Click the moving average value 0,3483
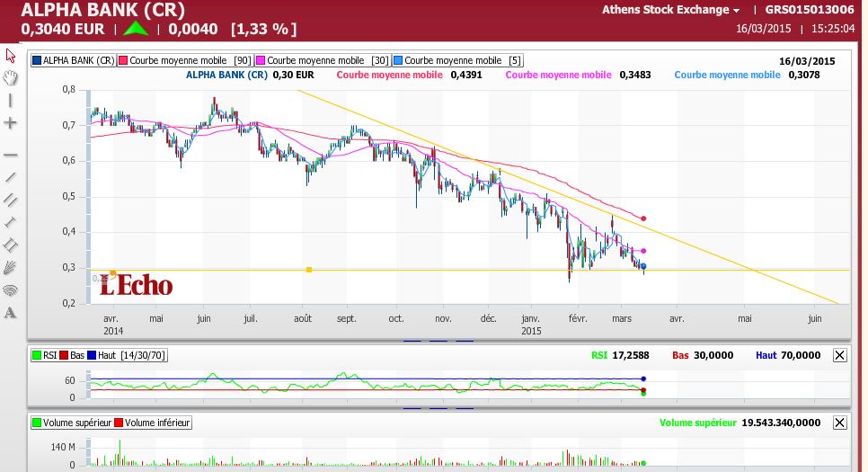 (635, 75)
